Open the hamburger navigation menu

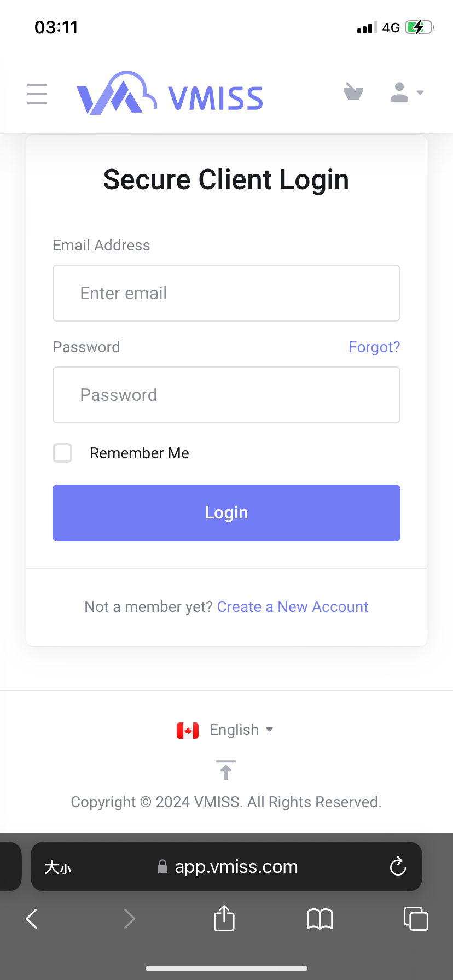[x=37, y=94]
